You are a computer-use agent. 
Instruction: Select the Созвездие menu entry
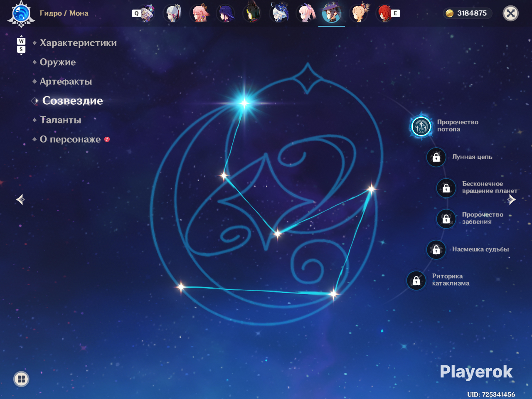(72, 101)
